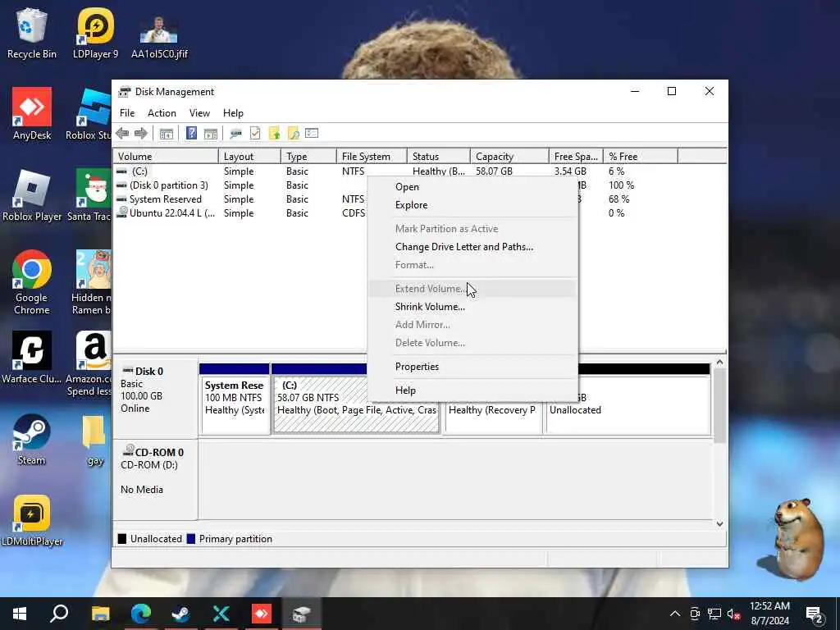
Task: Click the AnyDesk taskbar icon
Action: [x=262, y=614]
